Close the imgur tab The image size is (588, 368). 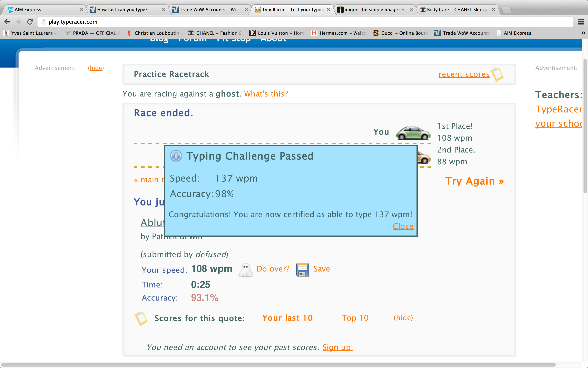pos(411,10)
